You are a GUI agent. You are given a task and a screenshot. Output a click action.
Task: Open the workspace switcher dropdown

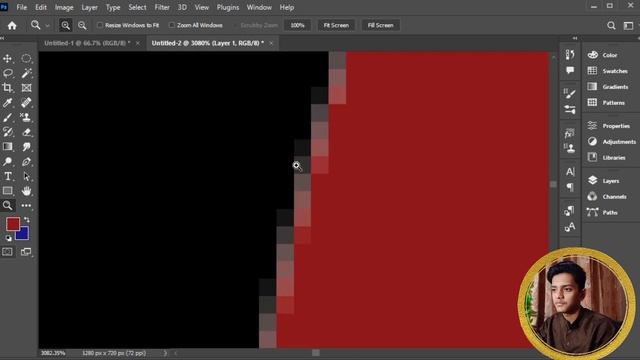629,25
